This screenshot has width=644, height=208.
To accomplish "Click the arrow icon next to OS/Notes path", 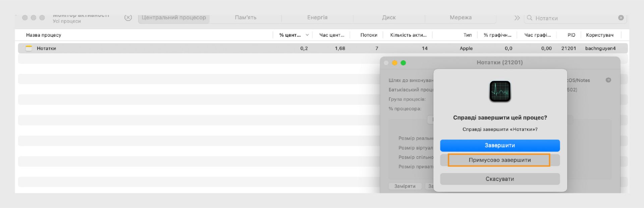I will 608,80.
